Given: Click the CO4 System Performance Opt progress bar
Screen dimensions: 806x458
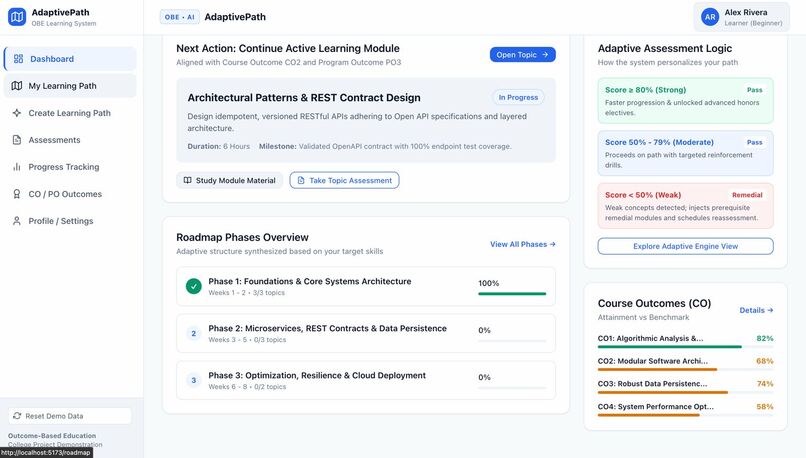Looking at the screenshot, I should click(x=685, y=415).
